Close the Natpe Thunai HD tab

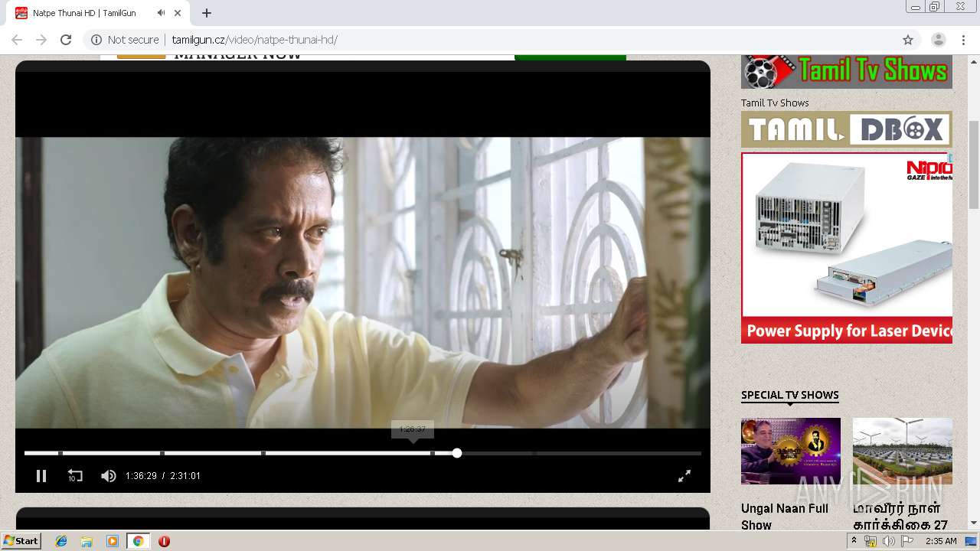pyautogui.click(x=178, y=13)
